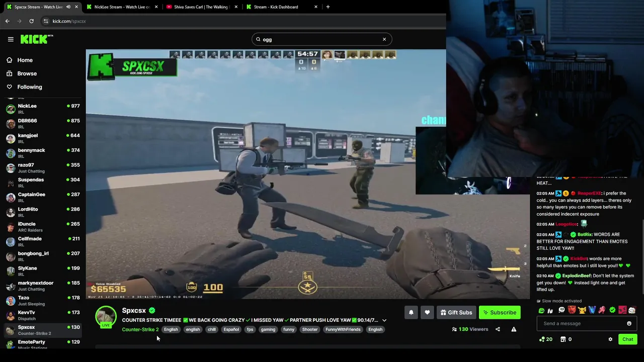644x362 pixels.
Task: Open a new browser tab
Action: (x=328, y=7)
